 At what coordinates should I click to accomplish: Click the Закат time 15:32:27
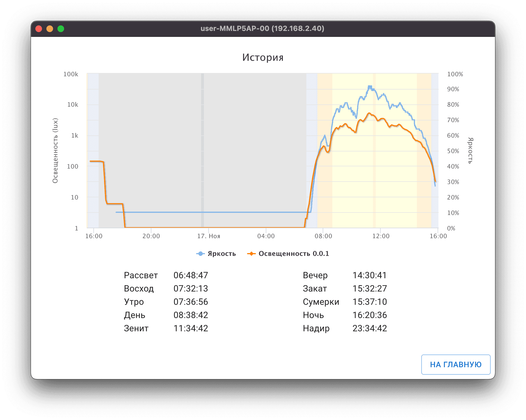[370, 288]
